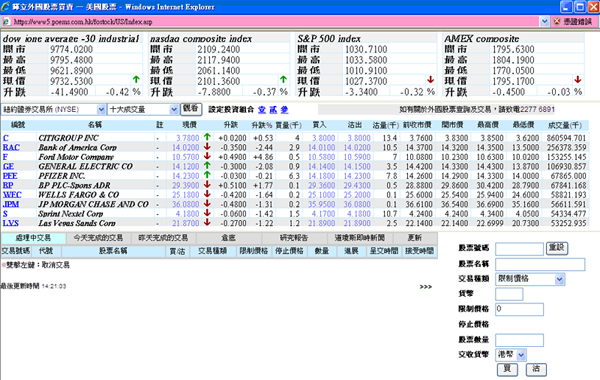
Task: Click the >>> expand arrows
Action: point(426,287)
